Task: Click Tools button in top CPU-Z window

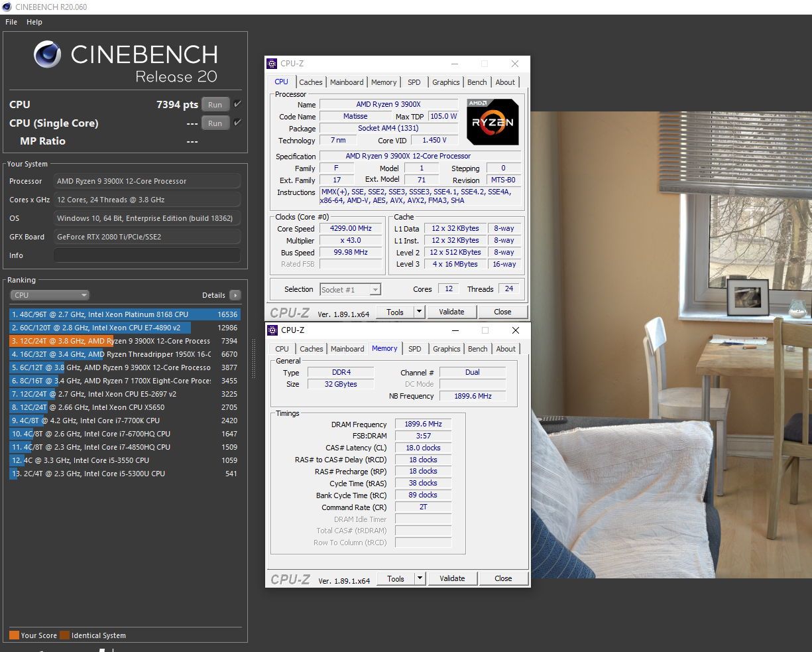Action: click(396, 312)
